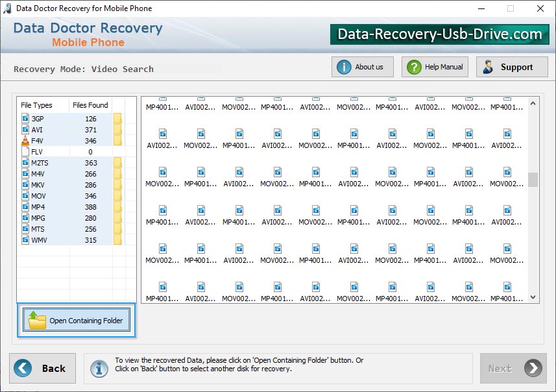The height and width of the screenshot is (392, 556).
Task: Click Open Containing Folder button
Action: coord(77,319)
